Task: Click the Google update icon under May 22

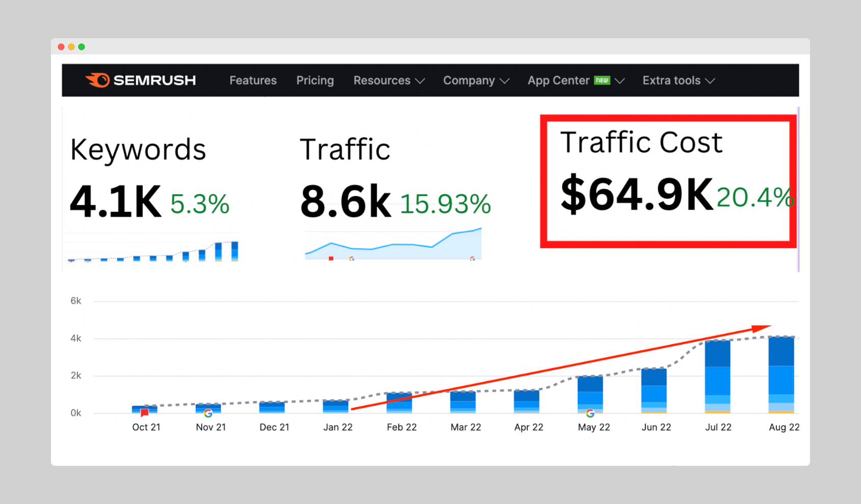Action: click(x=590, y=413)
